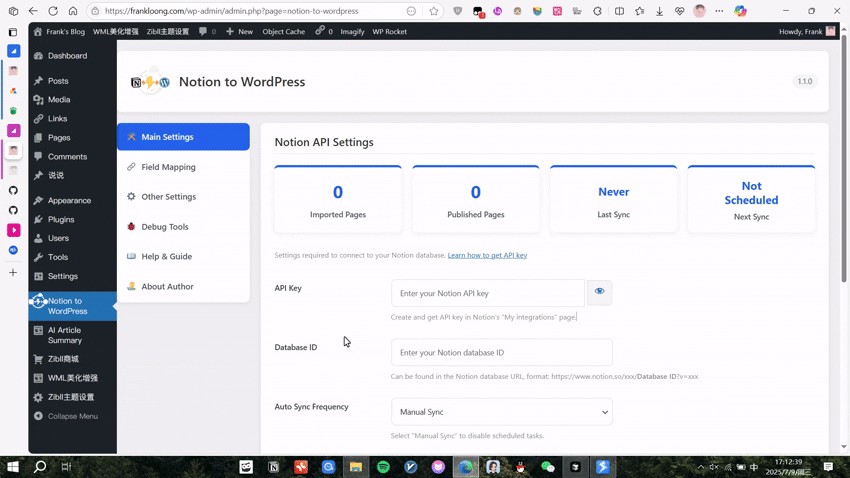Open the browser split screen icon
The height and width of the screenshot is (478, 850).
tap(619, 11)
